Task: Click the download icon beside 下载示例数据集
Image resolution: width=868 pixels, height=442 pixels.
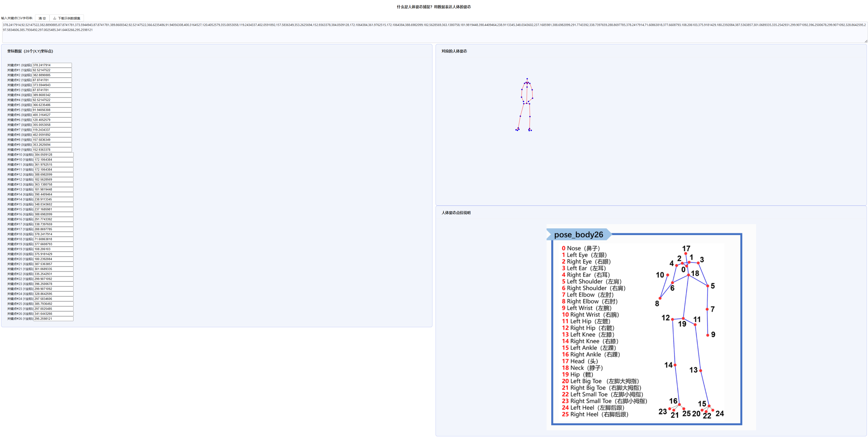Action: click(54, 18)
